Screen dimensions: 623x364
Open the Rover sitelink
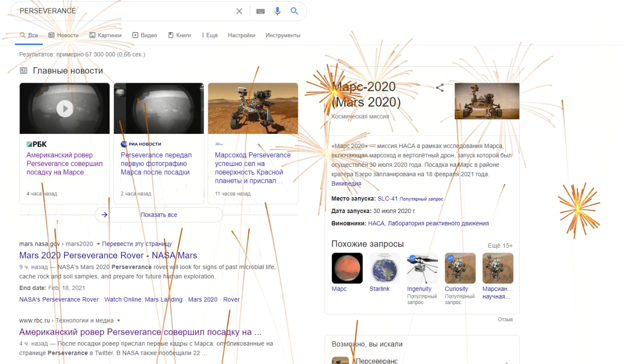[231, 299]
